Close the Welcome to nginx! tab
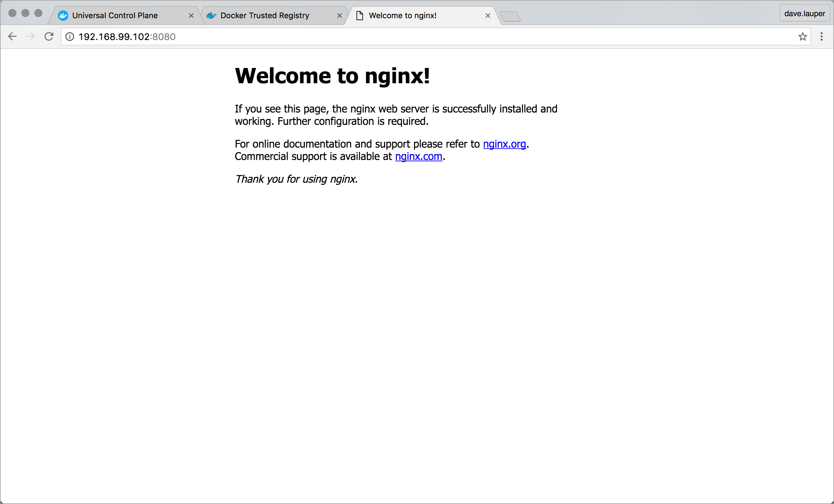Viewport: 834px width, 504px height. (488, 16)
